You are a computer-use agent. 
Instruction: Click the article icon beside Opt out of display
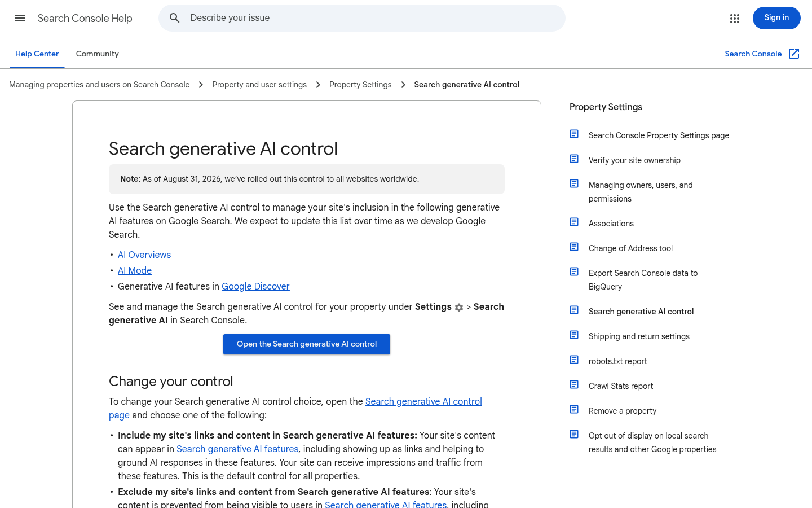[x=574, y=434]
